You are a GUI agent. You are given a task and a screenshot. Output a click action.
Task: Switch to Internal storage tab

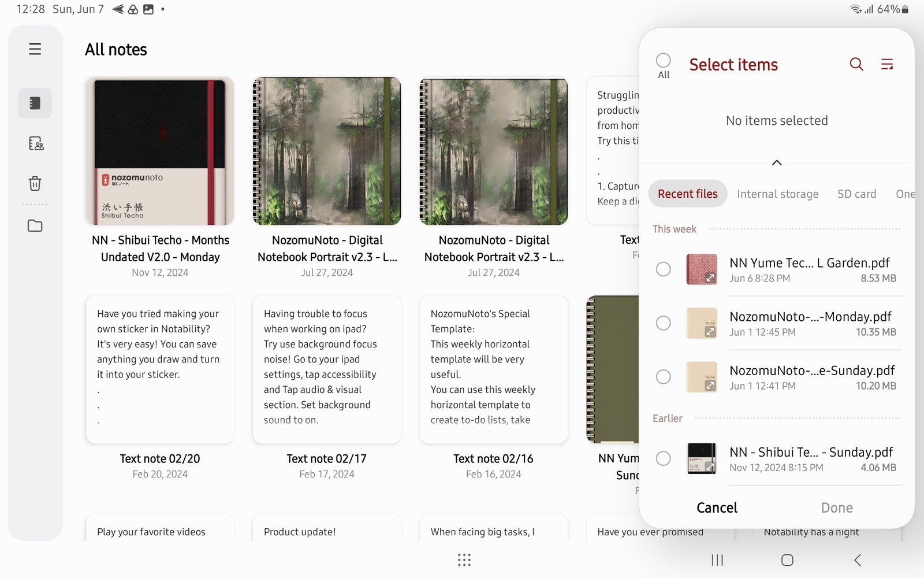click(x=777, y=194)
